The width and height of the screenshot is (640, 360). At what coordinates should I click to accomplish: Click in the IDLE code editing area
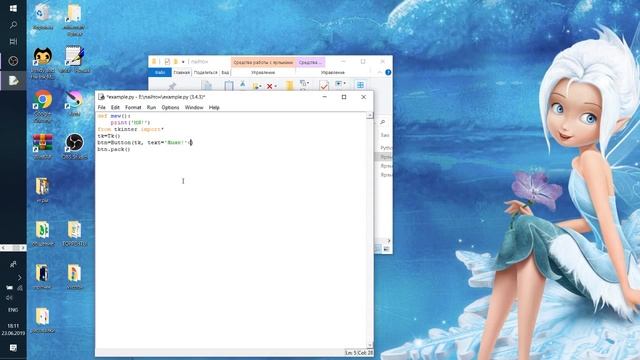231,231
